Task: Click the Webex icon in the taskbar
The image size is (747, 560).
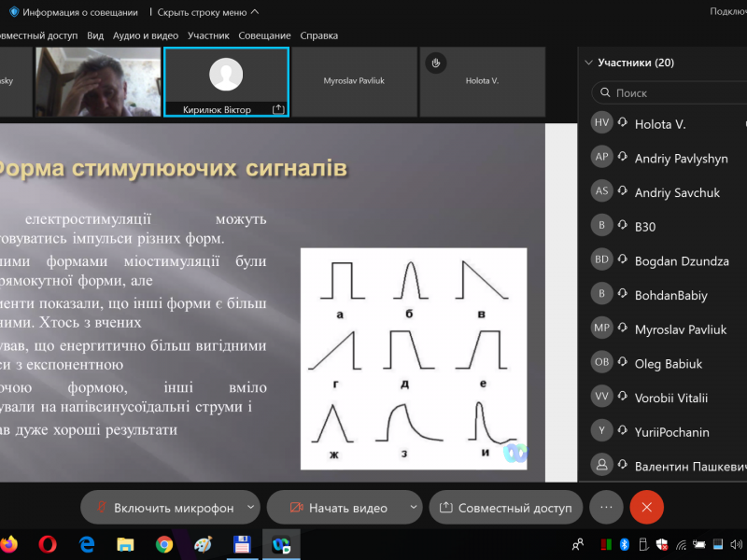Action: click(x=280, y=543)
